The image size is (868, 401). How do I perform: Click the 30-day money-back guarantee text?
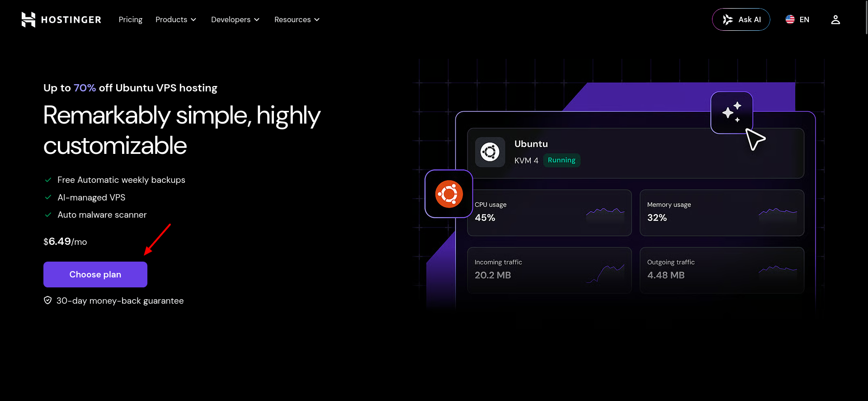pos(120,301)
